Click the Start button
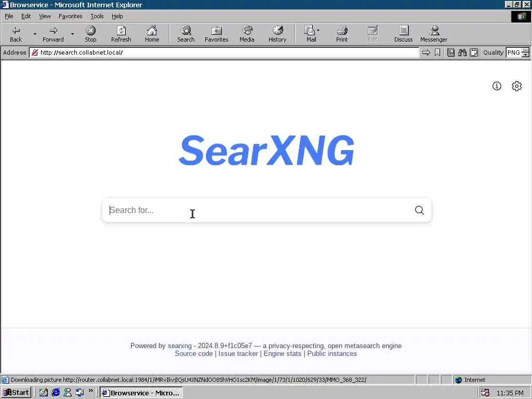 16,393
